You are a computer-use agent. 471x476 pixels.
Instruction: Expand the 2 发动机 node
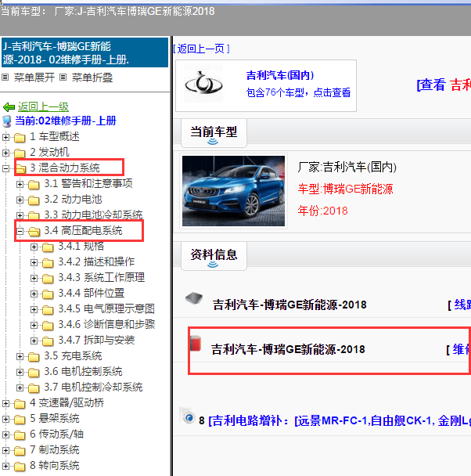[5, 153]
